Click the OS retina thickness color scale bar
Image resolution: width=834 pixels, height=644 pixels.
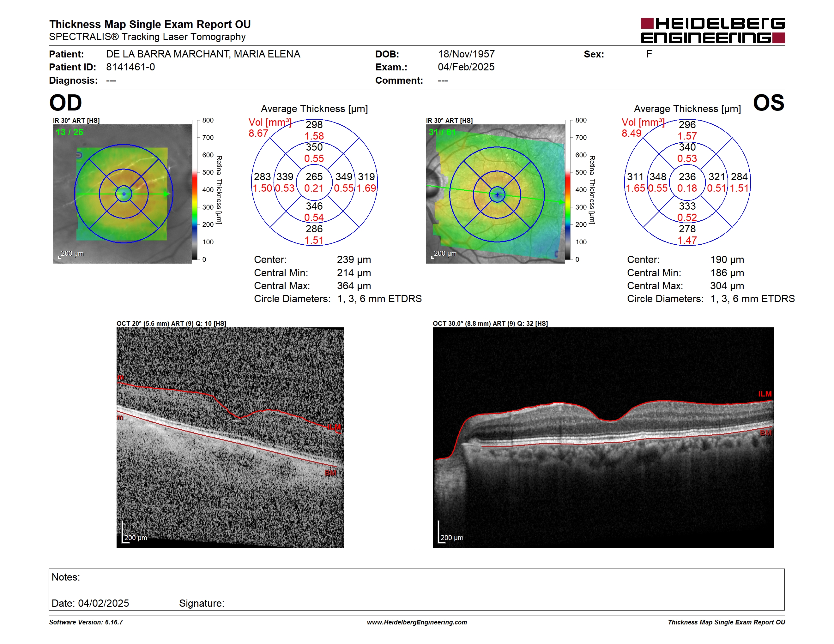tap(568, 190)
